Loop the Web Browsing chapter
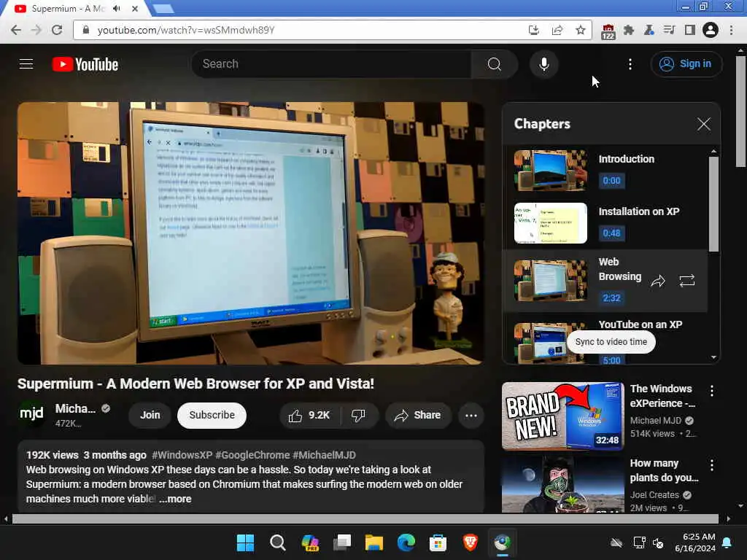The image size is (747, 560). pos(686,281)
